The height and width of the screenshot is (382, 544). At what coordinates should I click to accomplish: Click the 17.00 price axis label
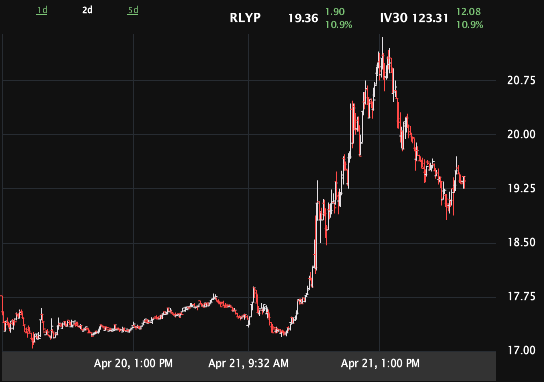click(x=521, y=350)
